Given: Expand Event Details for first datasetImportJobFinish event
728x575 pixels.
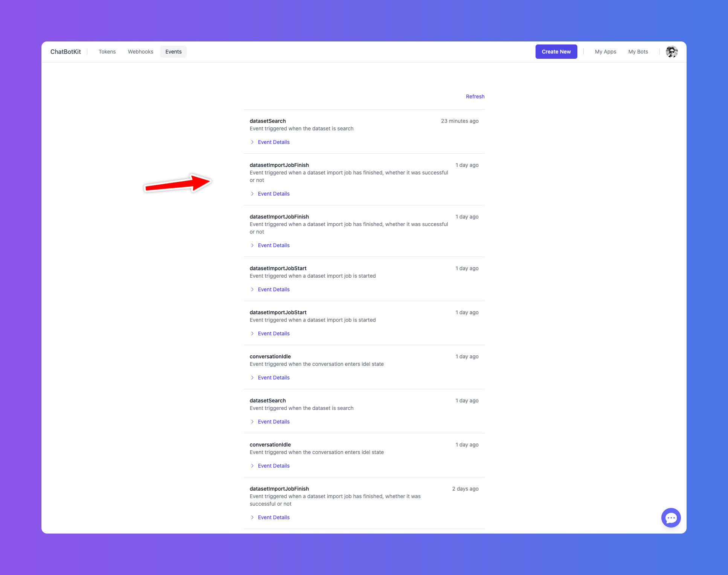Looking at the screenshot, I should 273,194.
